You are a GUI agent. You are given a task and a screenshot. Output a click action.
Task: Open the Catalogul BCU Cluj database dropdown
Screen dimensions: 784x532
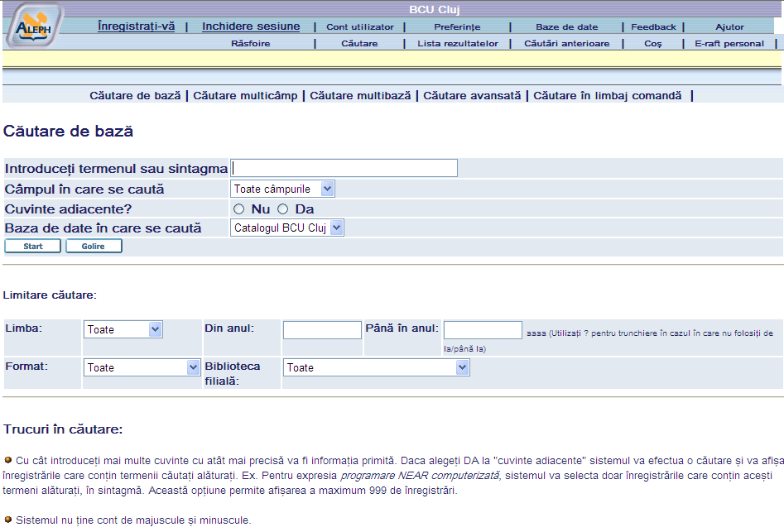click(x=287, y=228)
